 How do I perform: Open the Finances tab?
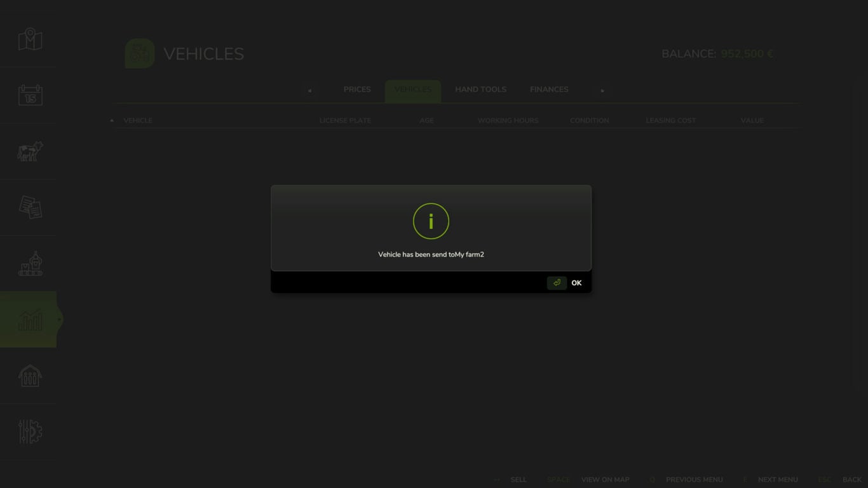click(549, 90)
